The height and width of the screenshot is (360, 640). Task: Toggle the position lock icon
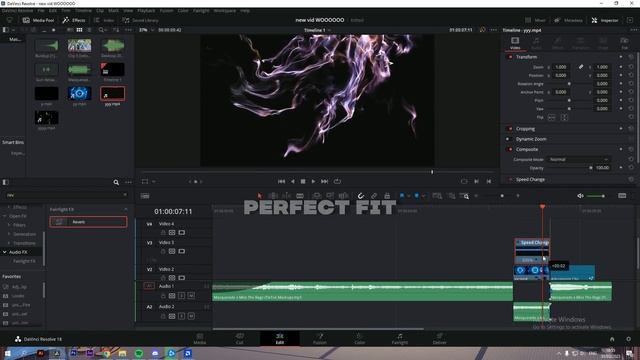click(x=387, y=196)
